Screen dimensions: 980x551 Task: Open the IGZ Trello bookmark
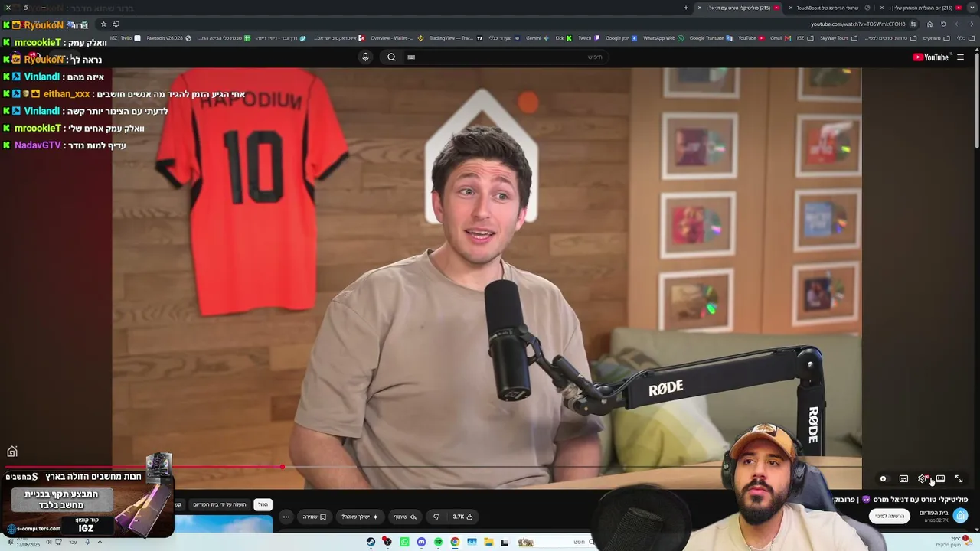[125, 37]
